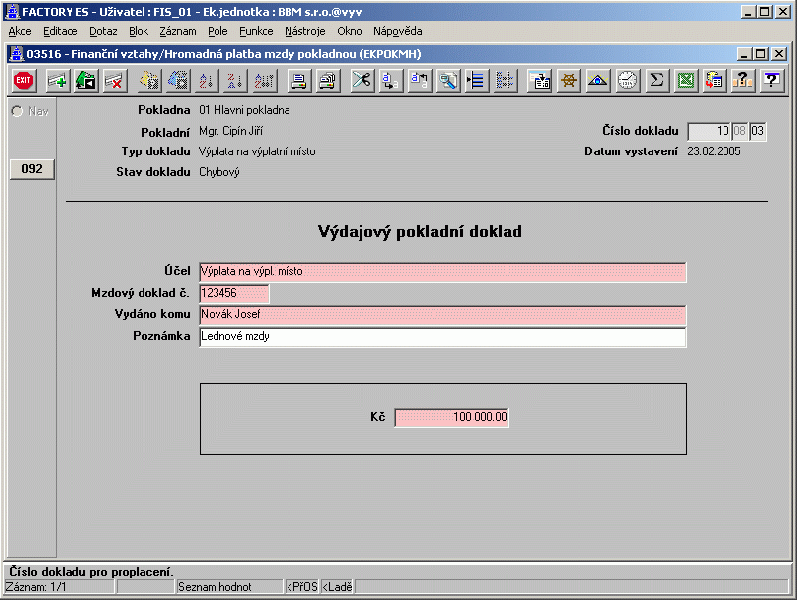Select the Nav radio button

pyautogui.click(x=17, y=111)
